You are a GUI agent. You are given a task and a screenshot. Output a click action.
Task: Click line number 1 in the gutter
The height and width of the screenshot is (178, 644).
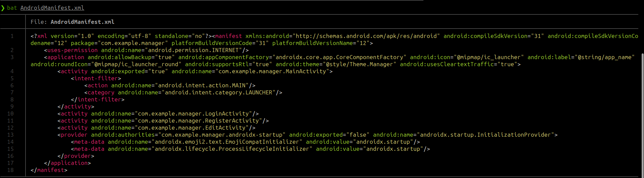(12, 36)
